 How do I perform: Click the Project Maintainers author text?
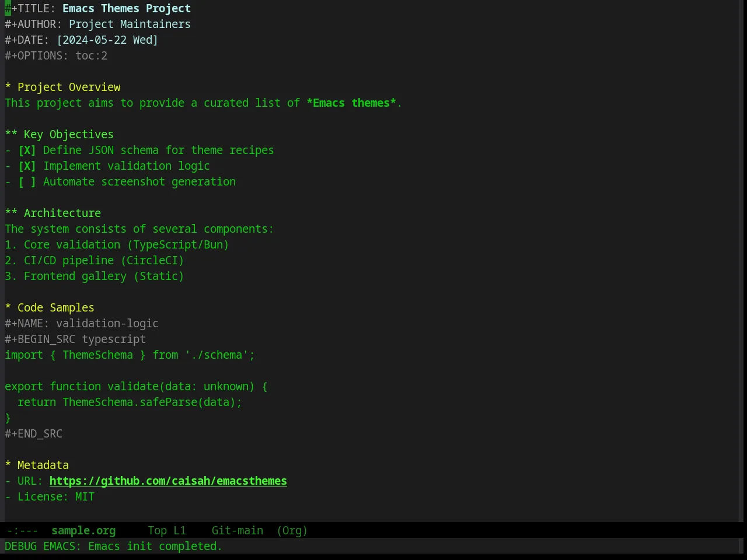pos(130,24)
